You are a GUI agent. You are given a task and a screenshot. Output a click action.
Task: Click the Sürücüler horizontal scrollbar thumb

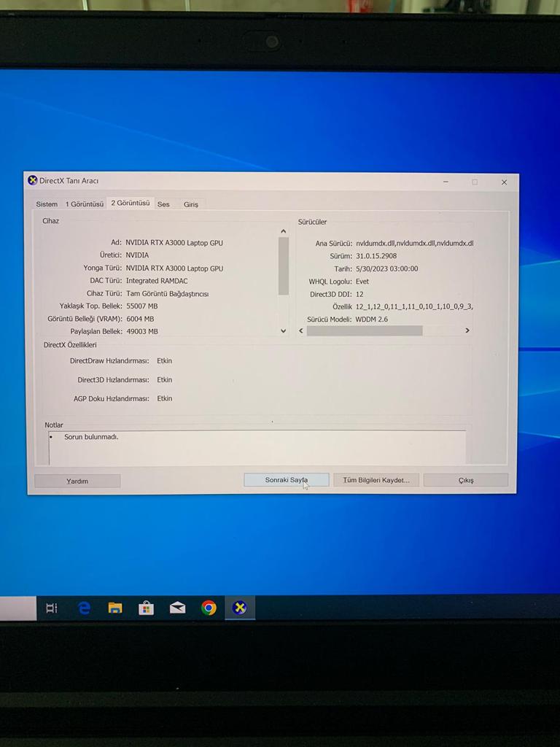click(x=365, y=330)
